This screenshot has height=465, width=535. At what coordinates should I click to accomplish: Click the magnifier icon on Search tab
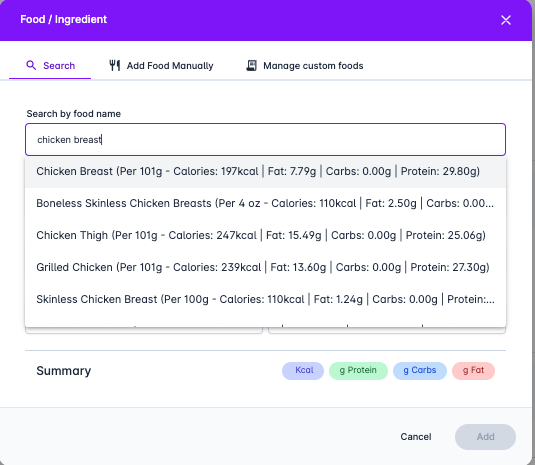click(31, 65)
